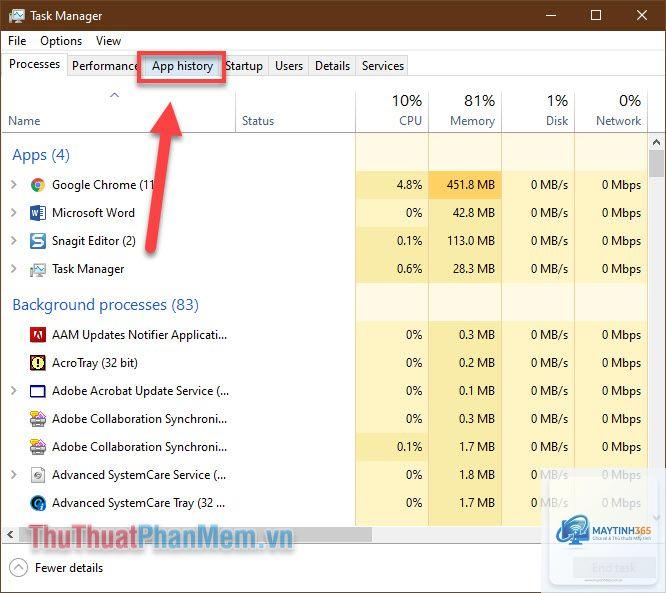666x593 pixels.
Task: Sort processes by CPU column
Action: (x=392, y=112)
